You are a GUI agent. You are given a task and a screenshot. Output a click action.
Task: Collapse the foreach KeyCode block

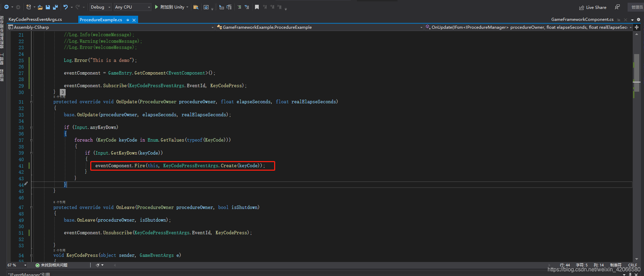31,140
